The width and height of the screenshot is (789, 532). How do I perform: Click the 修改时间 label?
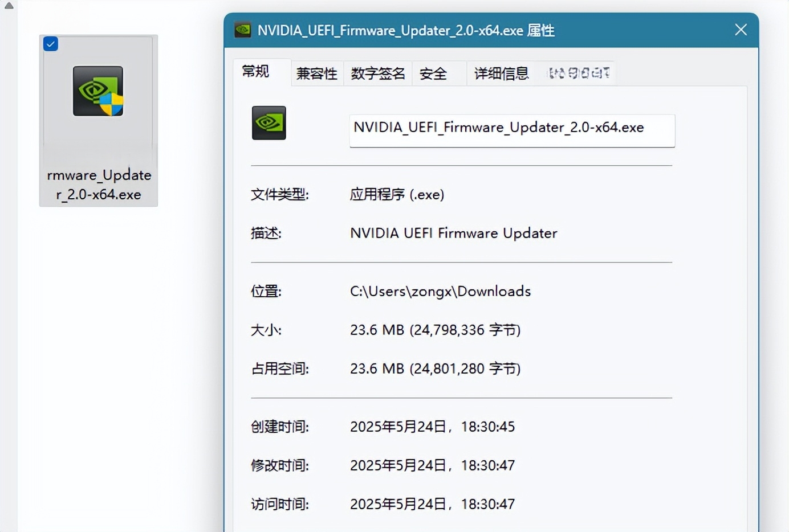pyautogui.click(x=279, y=466)
